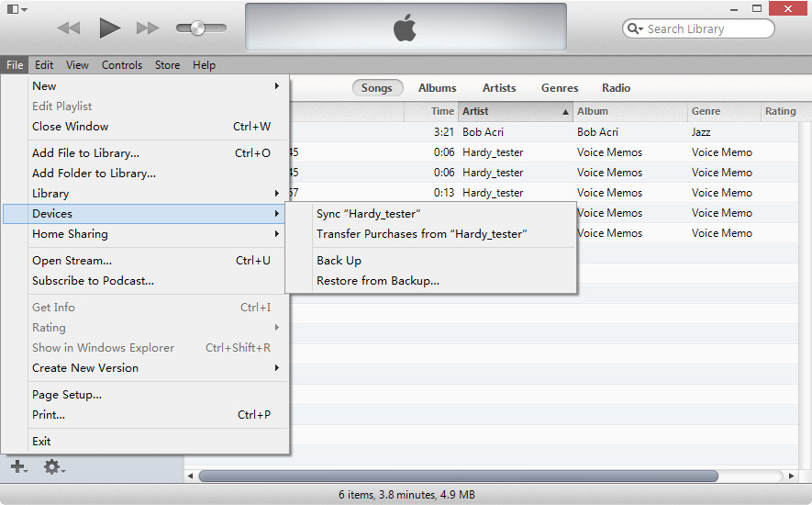The height and width of the screenshot is (505, 812).
Task: Sort by the Genre column header
Action: pyautogui.click(x=724, y=111)
